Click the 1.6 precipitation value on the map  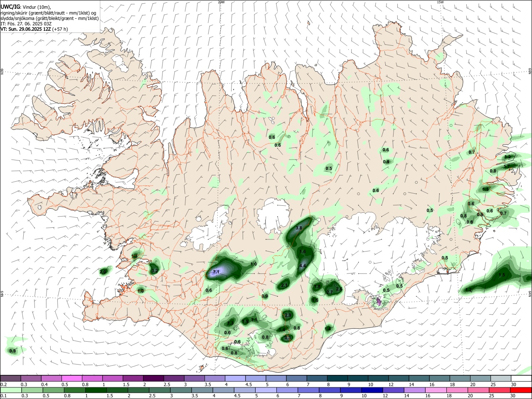point(303,251)
